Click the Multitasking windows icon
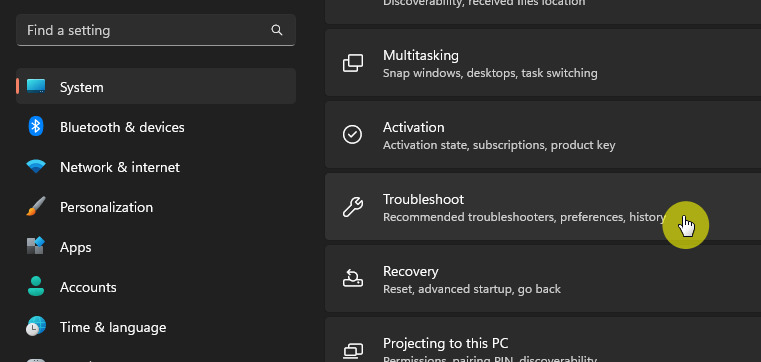Screen dimensions: 761x362 [353, 63]
